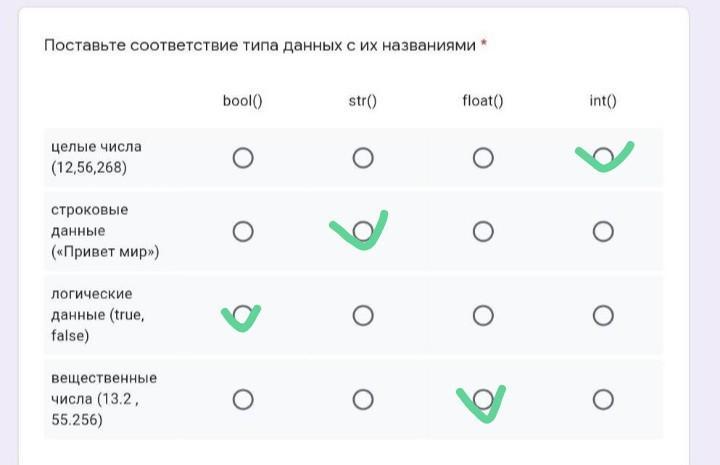Select bool() for вещественные числа row

coord(243,399)
